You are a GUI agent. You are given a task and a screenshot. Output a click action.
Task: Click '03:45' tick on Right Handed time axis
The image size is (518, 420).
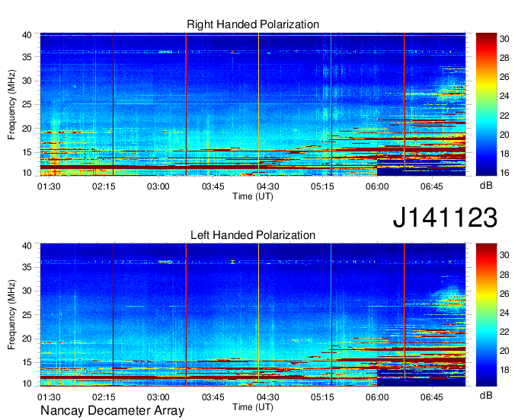(213, 186)
